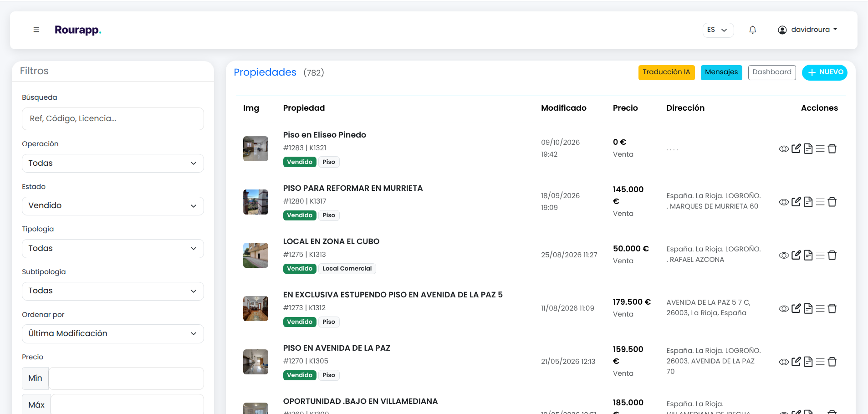Open the Mensajes button
868x414 pixels.
click(x=721, y=72)
